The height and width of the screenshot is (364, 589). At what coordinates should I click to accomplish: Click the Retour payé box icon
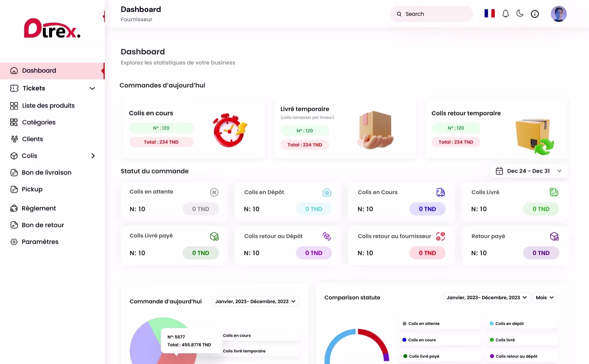pos(554,236)
